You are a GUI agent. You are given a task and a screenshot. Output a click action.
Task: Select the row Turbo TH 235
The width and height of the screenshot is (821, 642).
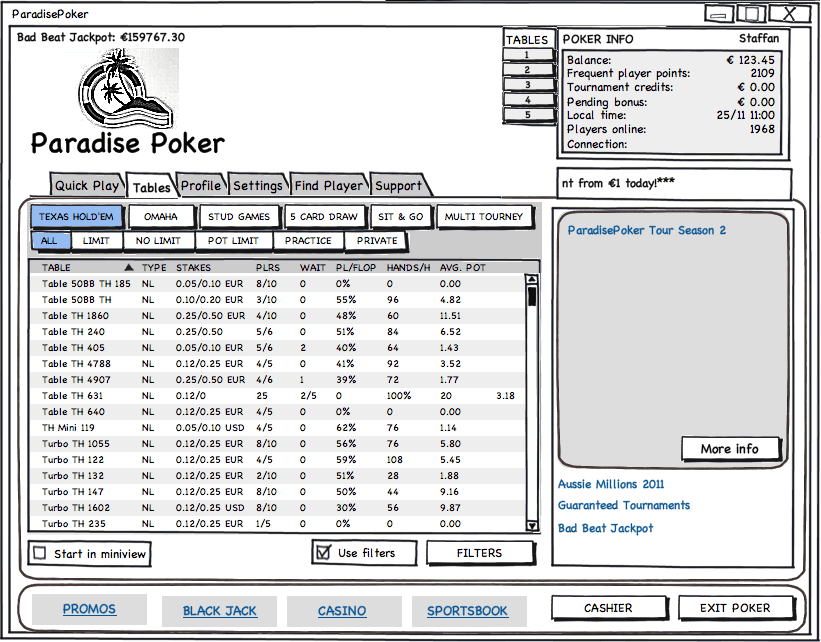[276, 523]
